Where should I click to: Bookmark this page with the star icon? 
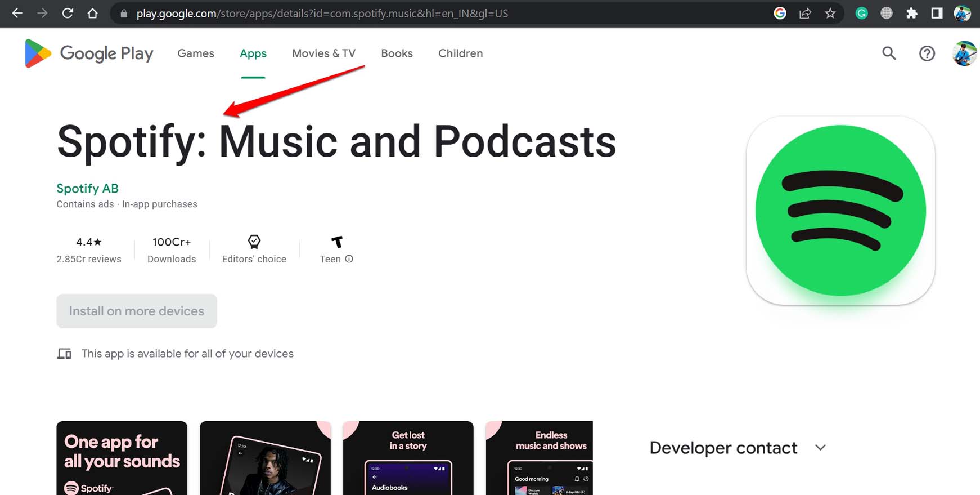(x=830, y=13)
